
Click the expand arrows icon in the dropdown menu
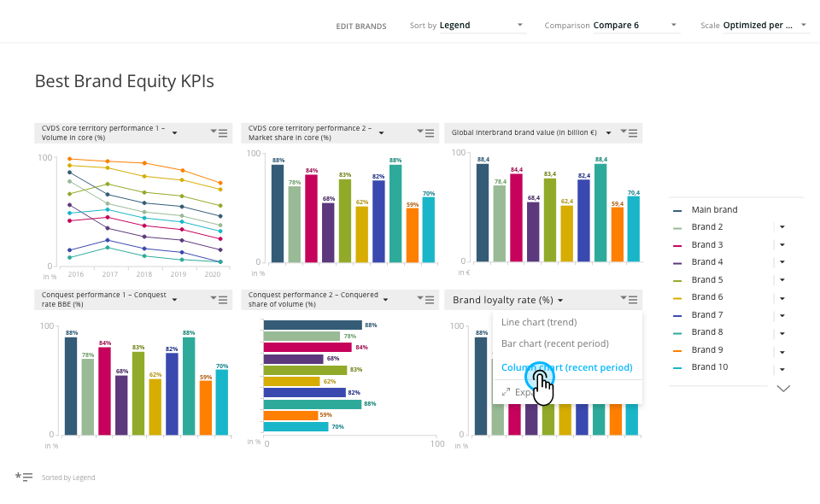coord(506,392)
